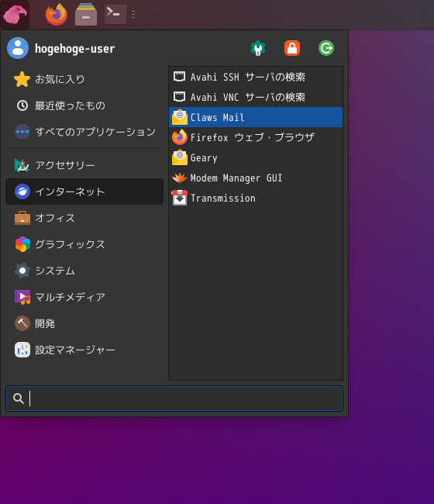Screen dimensions: 434x504
Task: Click the Firefox icon in the app list
Action: [180, 137]
